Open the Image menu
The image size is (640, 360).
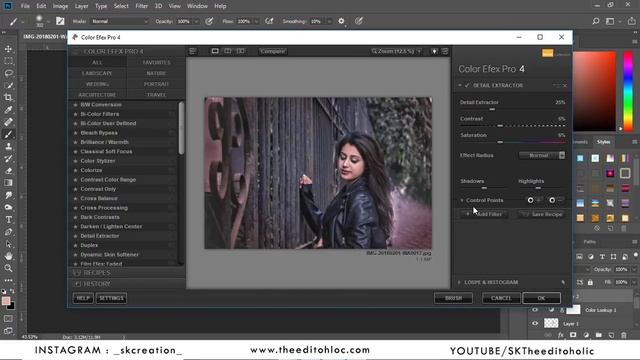click(x=60, y=6)
